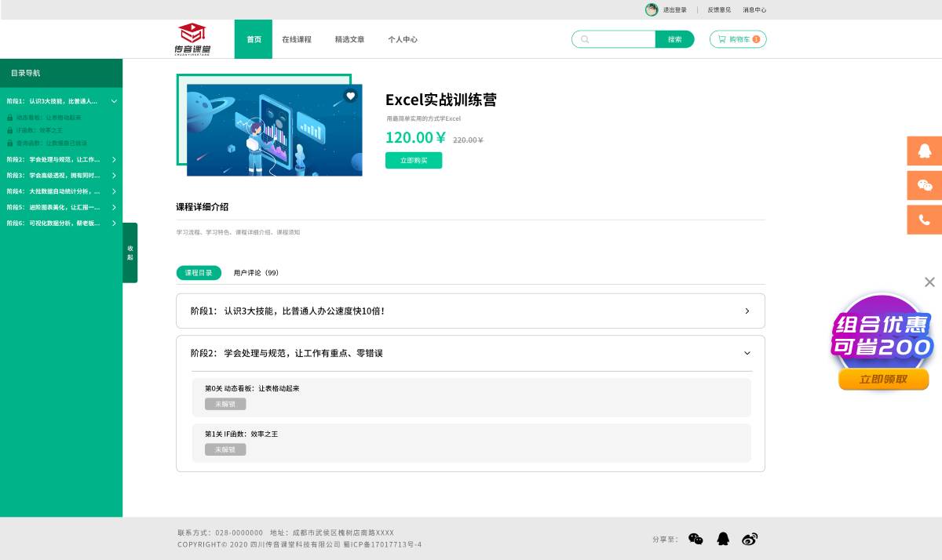The height and width of the screenshot is (560, 942).
Task: Toggle the heart favorite on course image
Action: 350,94
